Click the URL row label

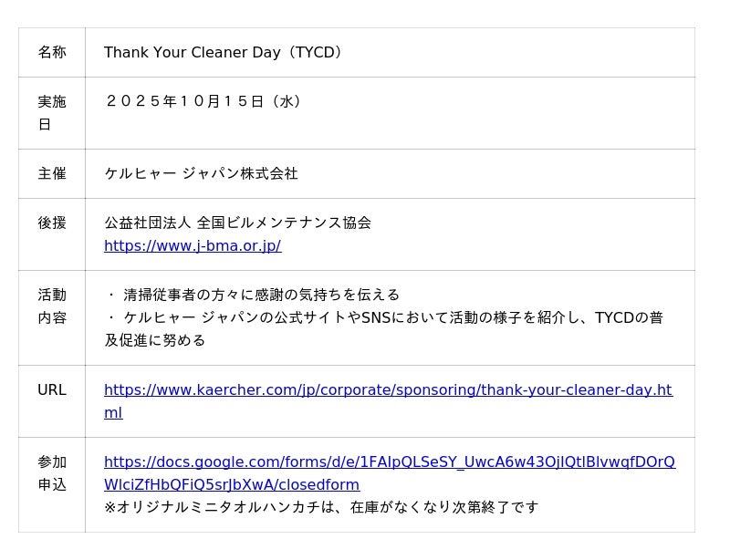[x=52, y=390]
